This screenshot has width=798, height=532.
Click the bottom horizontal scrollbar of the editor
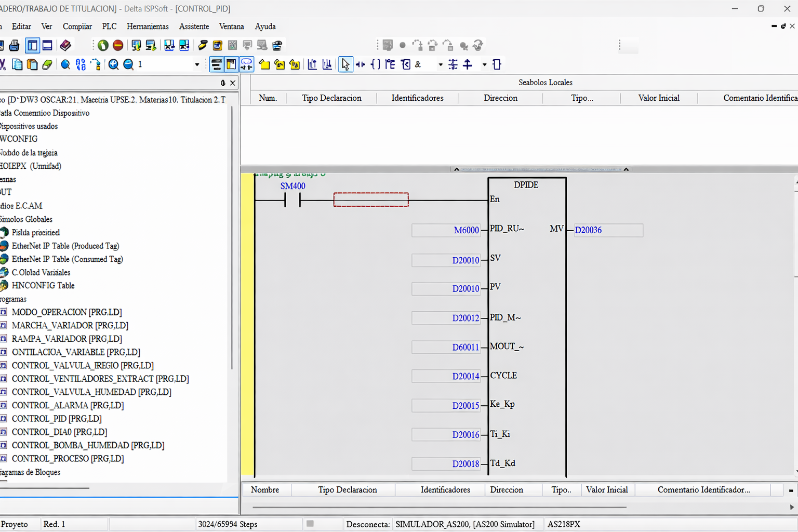pos(439,507)
